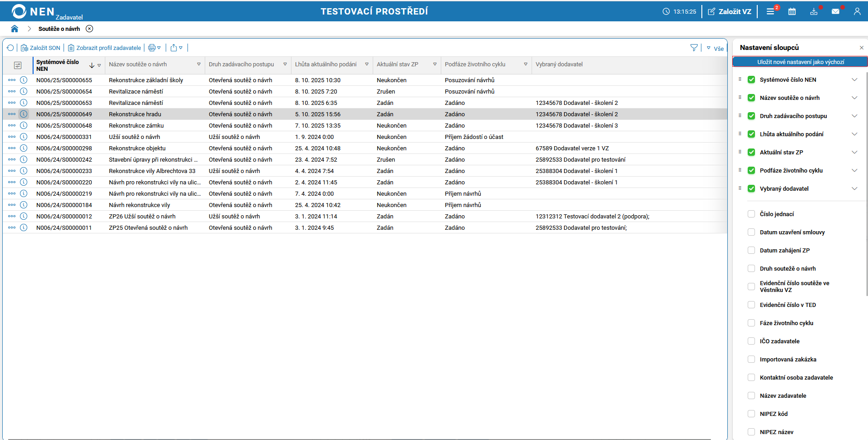The image size is (868, 440).
Task: Open the hamburger menu with notification badge
Action: pyautogui.click(x=771, y=11)
